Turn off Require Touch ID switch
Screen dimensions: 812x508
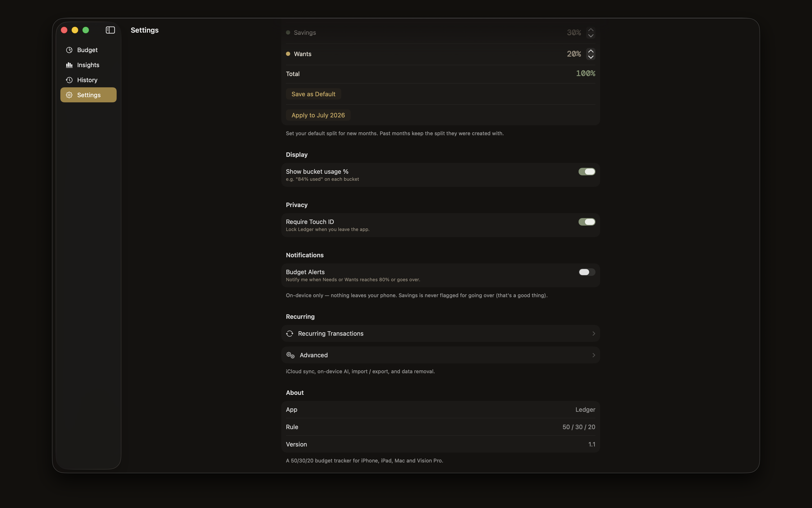coord(586,222)
